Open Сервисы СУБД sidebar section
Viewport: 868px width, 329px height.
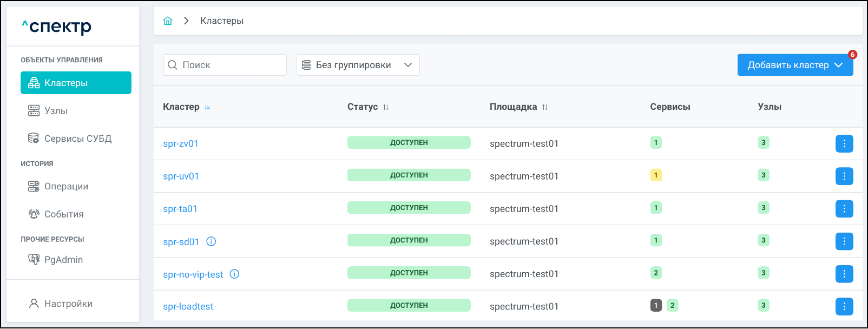[77, 139]
